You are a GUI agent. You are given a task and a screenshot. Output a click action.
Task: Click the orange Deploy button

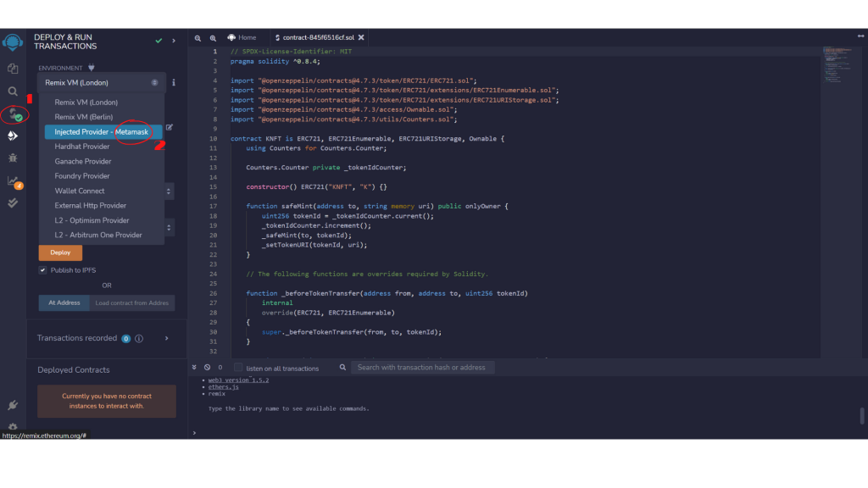click(60, 252)
